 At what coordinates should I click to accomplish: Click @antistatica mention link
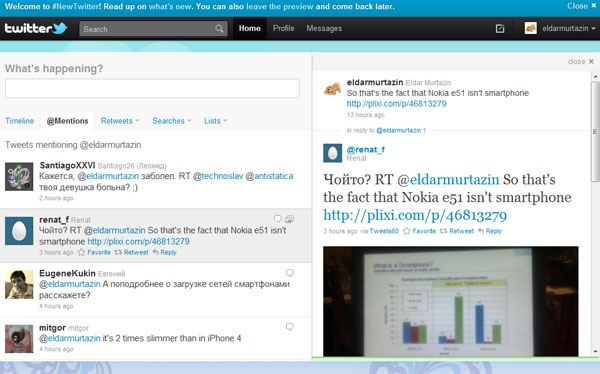(x=269, y=176)
